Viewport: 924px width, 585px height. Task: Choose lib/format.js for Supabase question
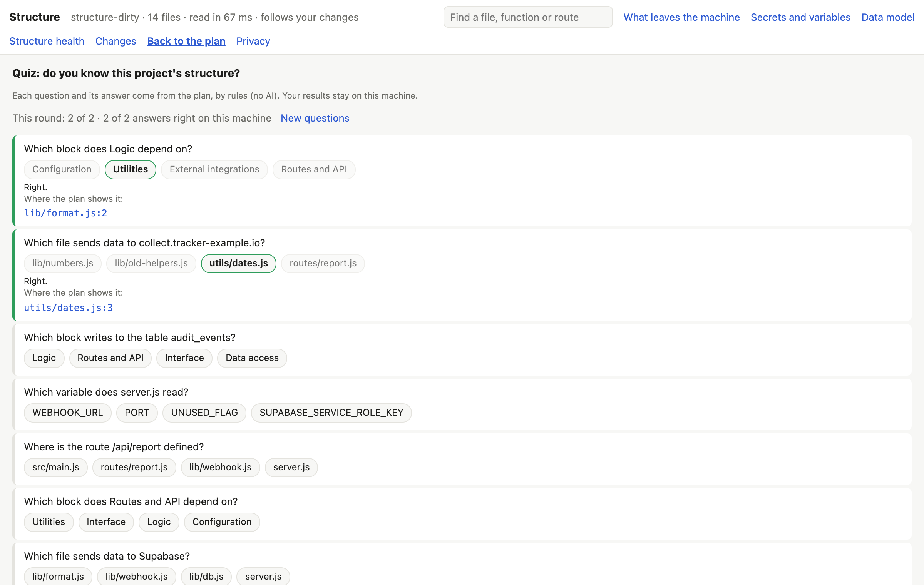[x=58, y=576]
